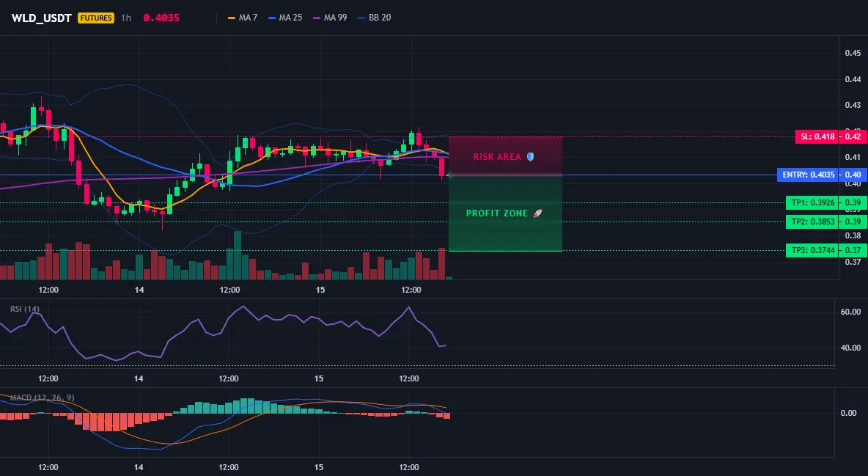The height and width of the screenshot is (476, 868).
Task: Click the green TP2: 0.3853 label
Action: [x=812, y=221]
